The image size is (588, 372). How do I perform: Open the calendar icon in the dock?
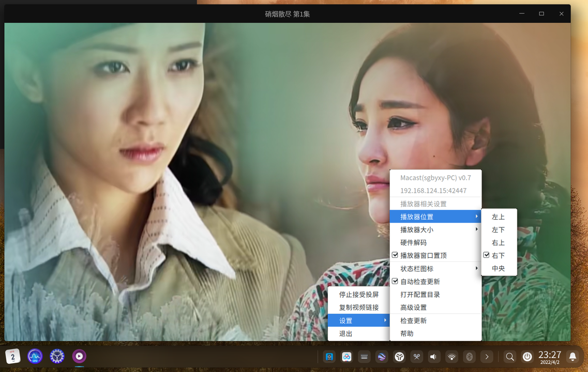point(12,357)
